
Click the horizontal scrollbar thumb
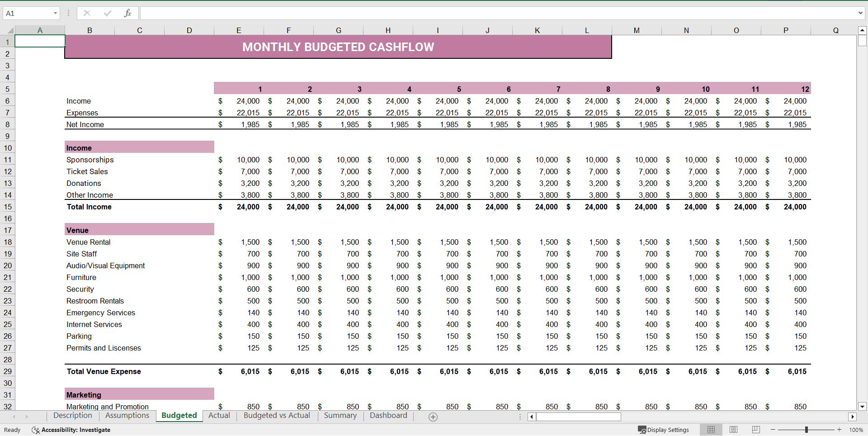(578, 417)
